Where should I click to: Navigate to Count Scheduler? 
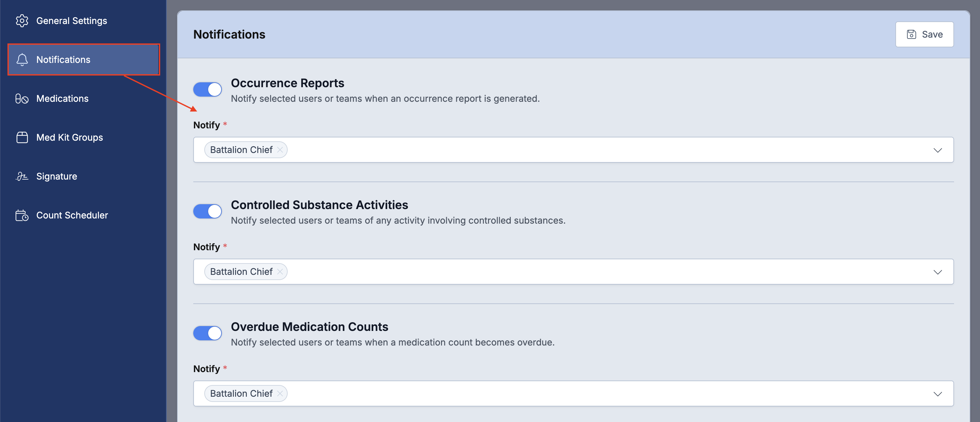tap(84, 215)
